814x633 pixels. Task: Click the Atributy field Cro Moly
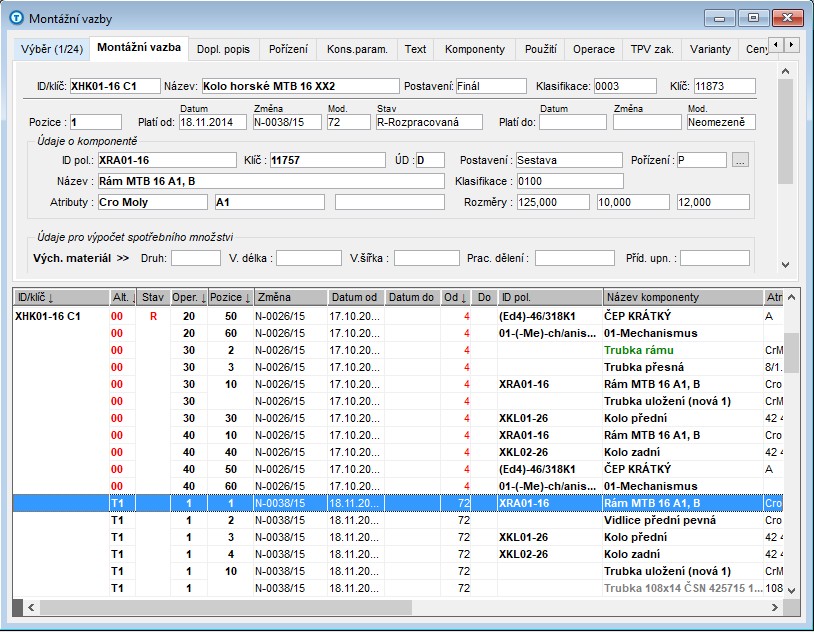click(x=153, y=202)
